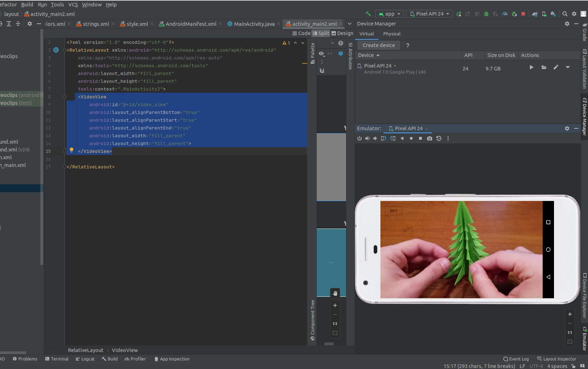This screenshot has width=588, height=369.
Task: Open the Pixel API 24 device dropdown
Action: pyautogui.click(x=429, y=14)
